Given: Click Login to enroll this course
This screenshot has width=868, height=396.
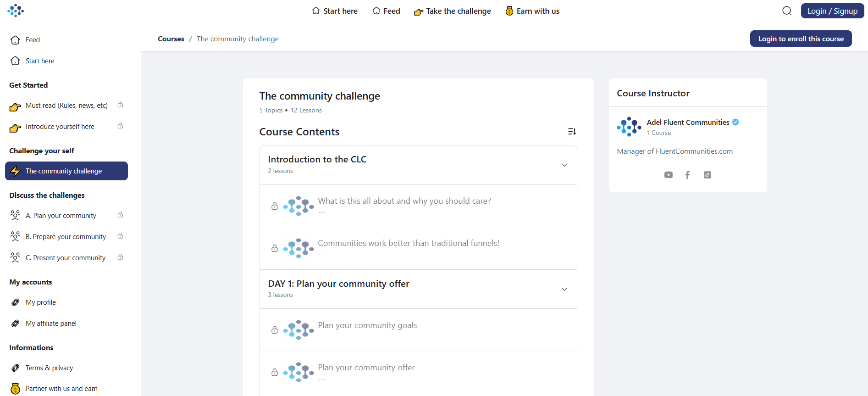Looking at the screenshot, I should click(x=801, y=39).
